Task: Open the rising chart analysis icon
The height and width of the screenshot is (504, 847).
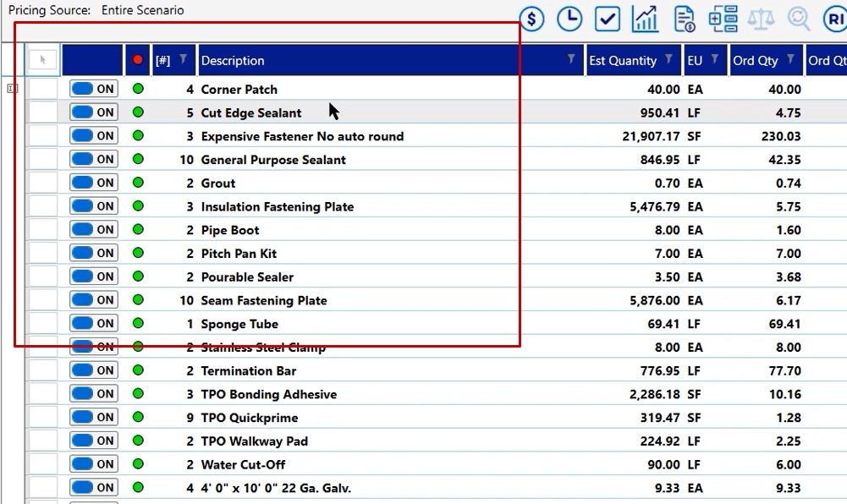Action: point(646,19)
